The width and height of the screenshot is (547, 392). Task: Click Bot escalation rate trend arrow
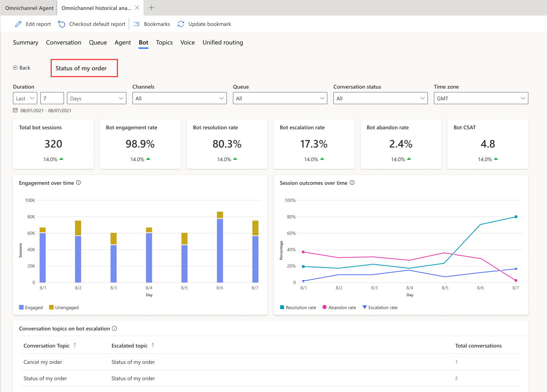[x=322, y=159]
